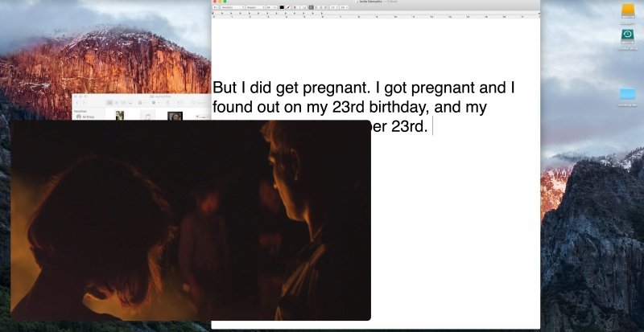The image size is (644, 332).
Task: Select right text alignment
Action: click(x=320, y=7)
